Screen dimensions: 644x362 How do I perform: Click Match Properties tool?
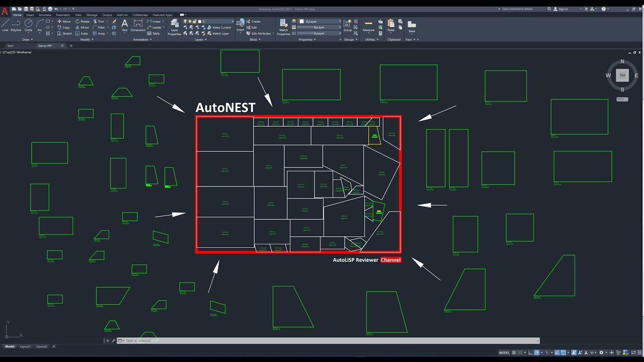pyautogui.click(x=284, y=27)
